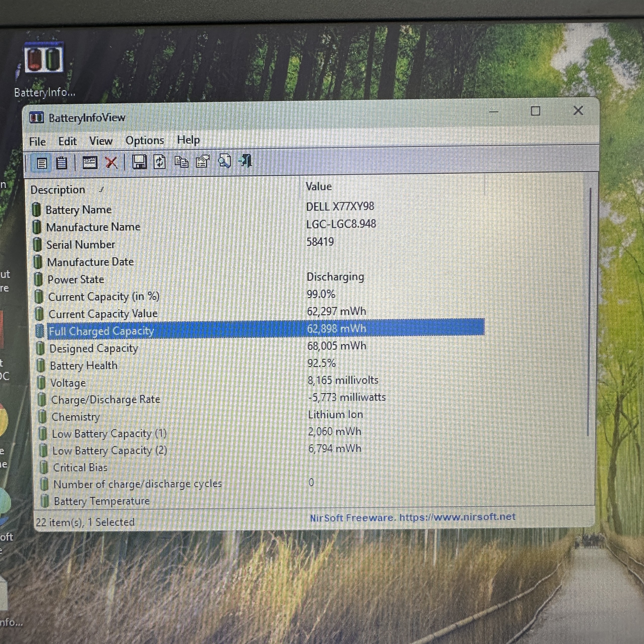Viewport: 644px width, 644px height.
Task: Click the Value column header
Action: pos(319,186)
